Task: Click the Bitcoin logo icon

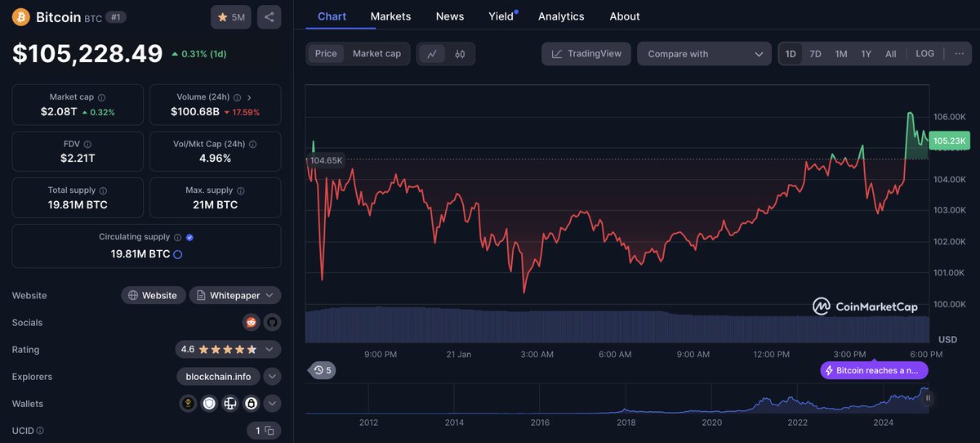Action: (x=21, y=17)
